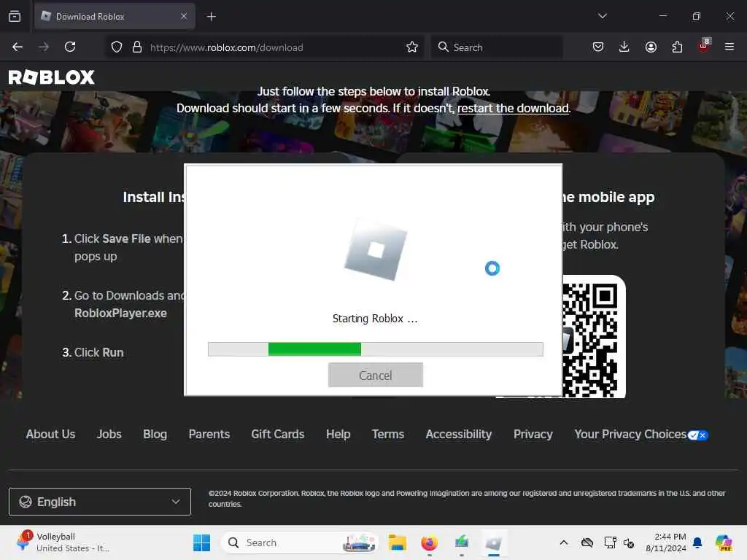747x560 pixels.
Task: Go forward with the forward arrow
Action: (44, 47)
